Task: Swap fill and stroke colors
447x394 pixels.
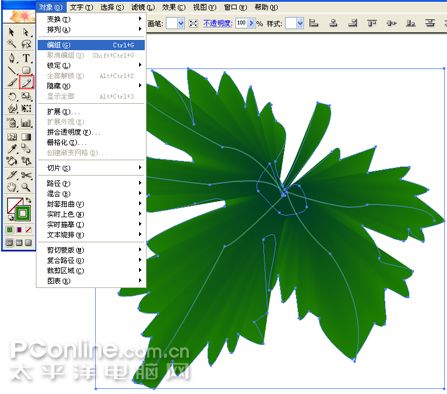Action: tap(29, 201)
